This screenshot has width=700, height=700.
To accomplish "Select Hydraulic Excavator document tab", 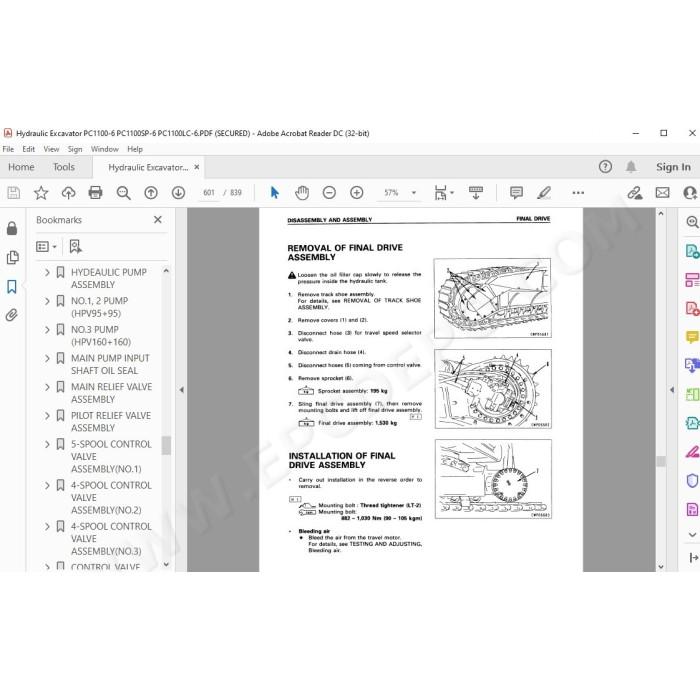I will (148, 167).
